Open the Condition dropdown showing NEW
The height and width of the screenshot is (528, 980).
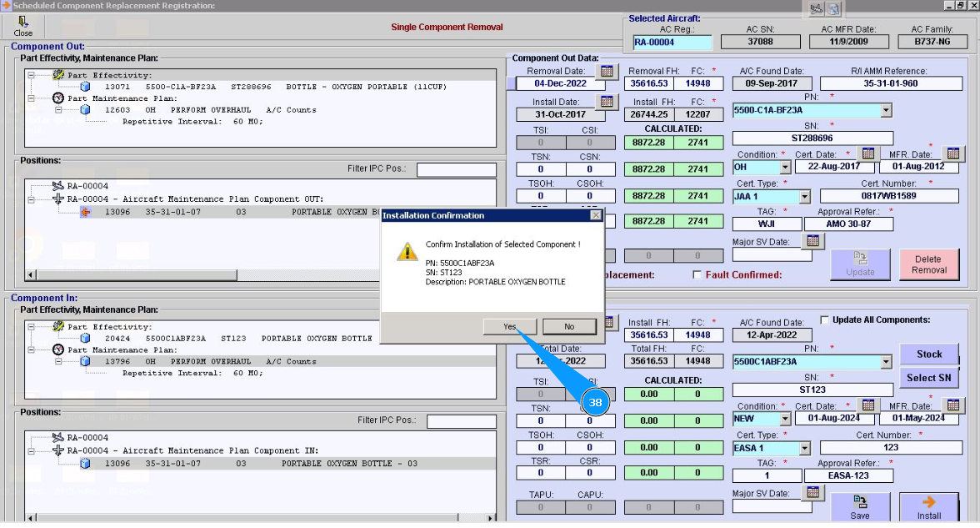pyautogui.click(x=785, y=419)
